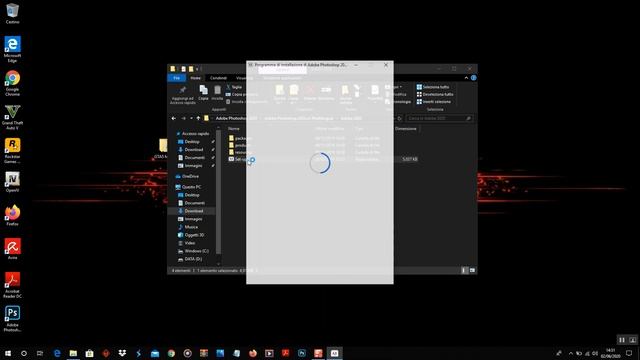Click the Dropbox taskbar icon
Screen dimensions: 640x360
[122, 353]
